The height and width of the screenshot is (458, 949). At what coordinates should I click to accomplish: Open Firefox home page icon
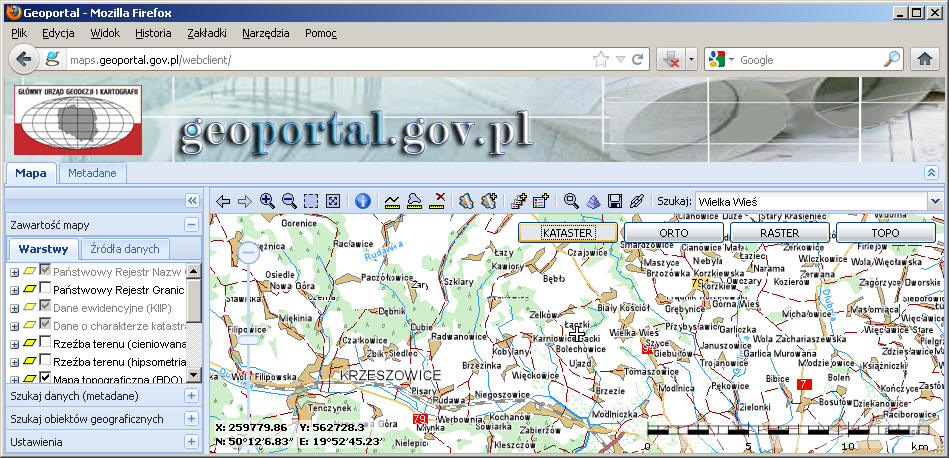[x=924, y=59]
